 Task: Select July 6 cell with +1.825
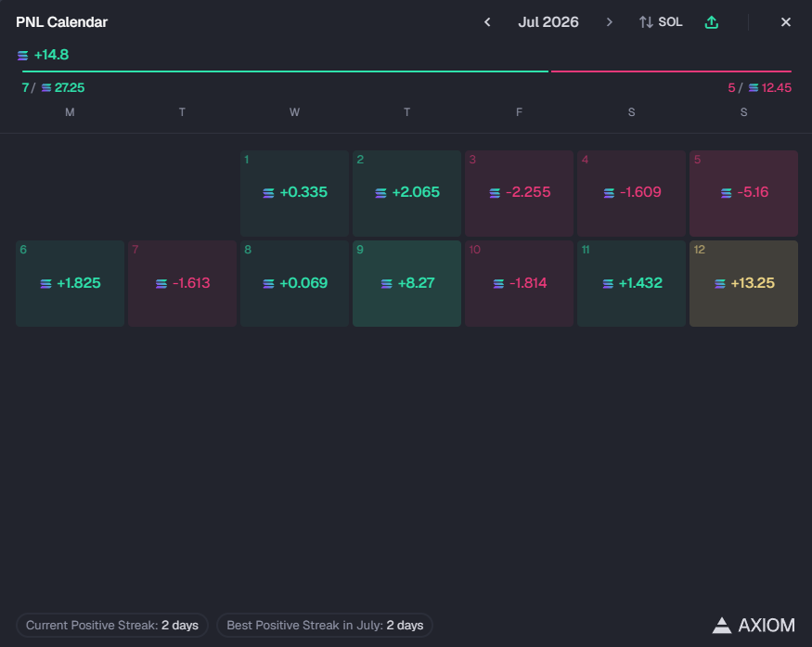click(x=70, y=283)
